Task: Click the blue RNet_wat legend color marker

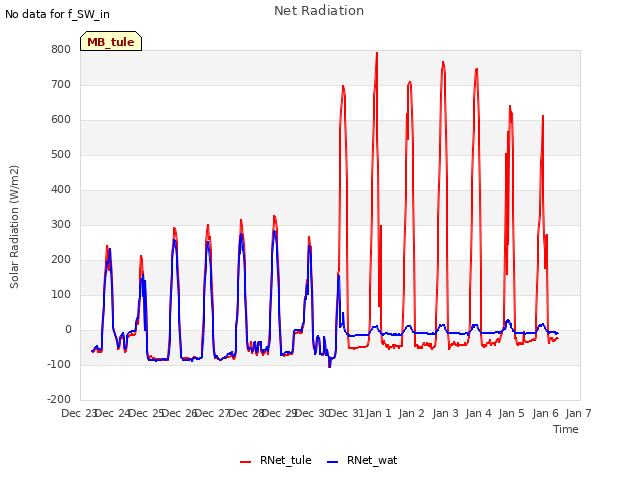Action: point(333,462)
